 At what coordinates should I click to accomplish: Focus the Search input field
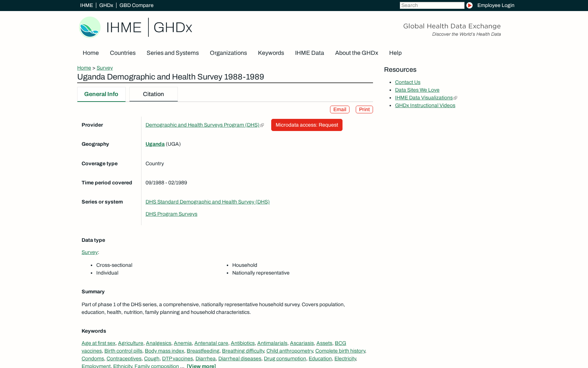[432, 5]
